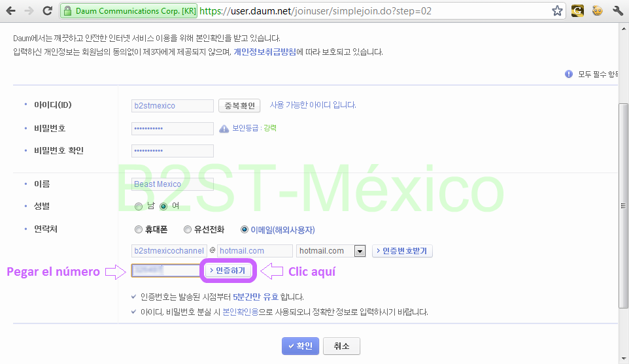This screenshot has height=364, width=629.
Task: Click the ID field containing b2stmexico
Action: [x=173, y=106]
